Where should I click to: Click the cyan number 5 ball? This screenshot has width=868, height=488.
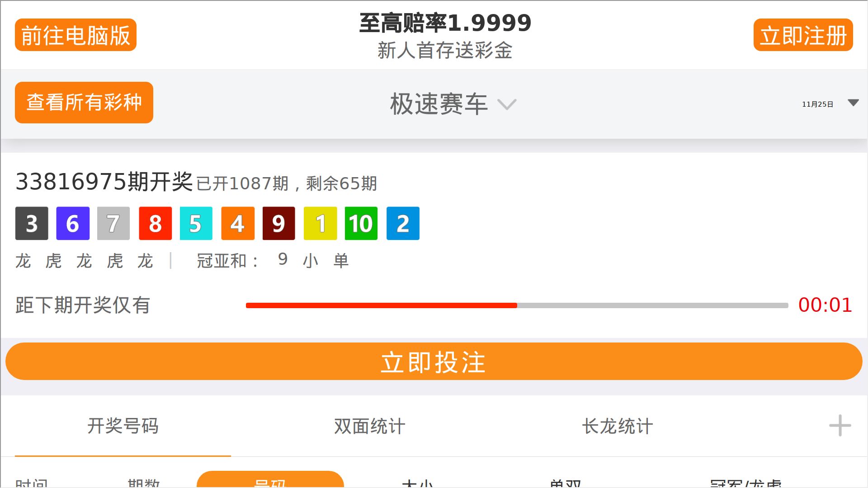[196, 223]
